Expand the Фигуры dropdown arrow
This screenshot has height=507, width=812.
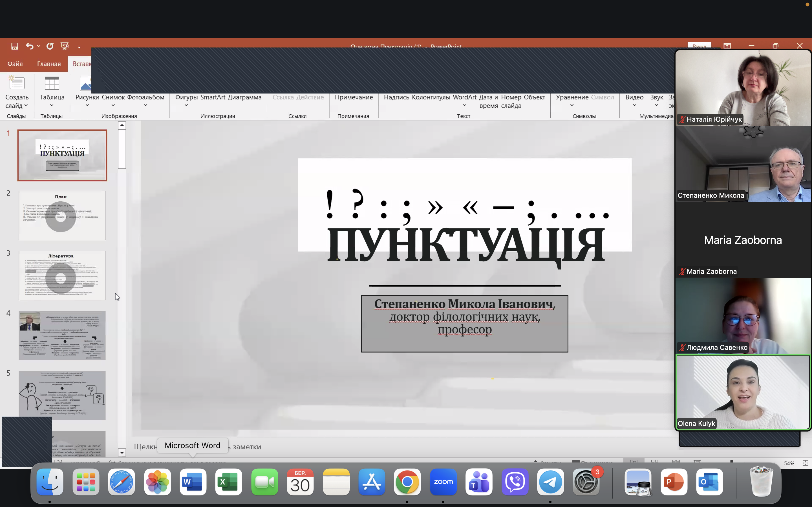pyautogui.click(x=186, y=105)
